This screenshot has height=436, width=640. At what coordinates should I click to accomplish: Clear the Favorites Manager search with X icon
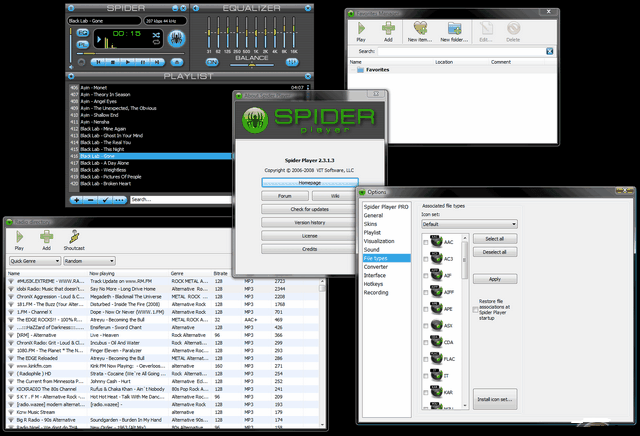point(549,51)
